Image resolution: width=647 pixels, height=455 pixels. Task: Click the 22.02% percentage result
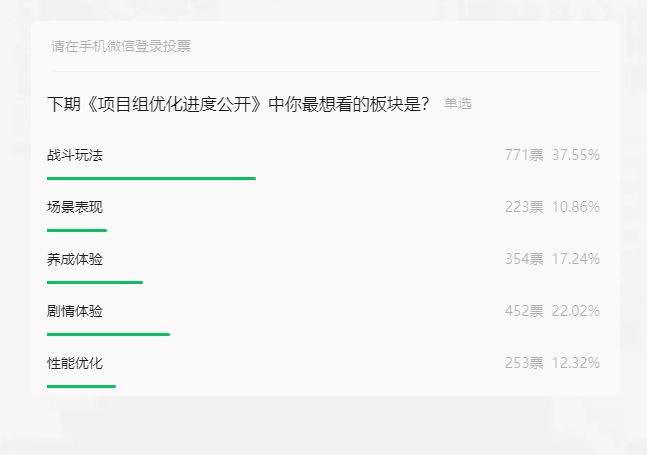[x=576, y=311]
